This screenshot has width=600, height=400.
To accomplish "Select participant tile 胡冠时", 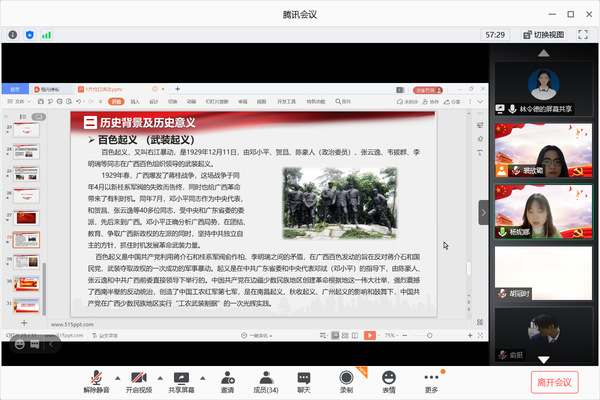I will pos(543,273).
